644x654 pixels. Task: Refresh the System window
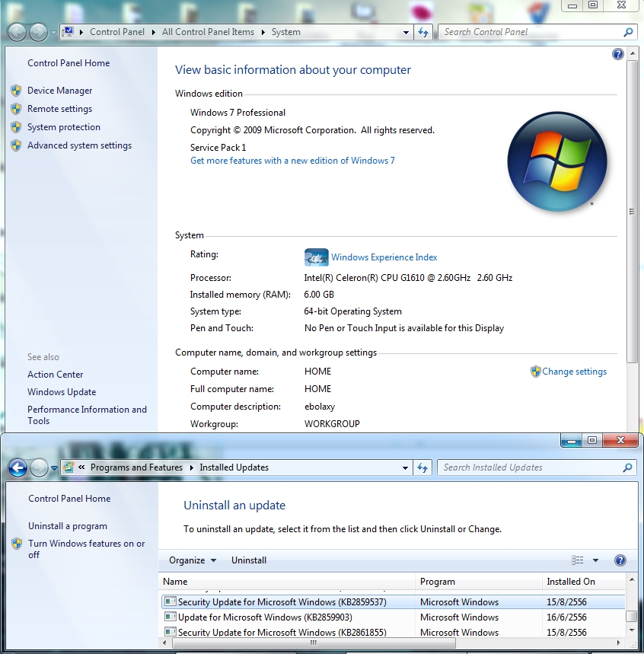tap(423, 32)
